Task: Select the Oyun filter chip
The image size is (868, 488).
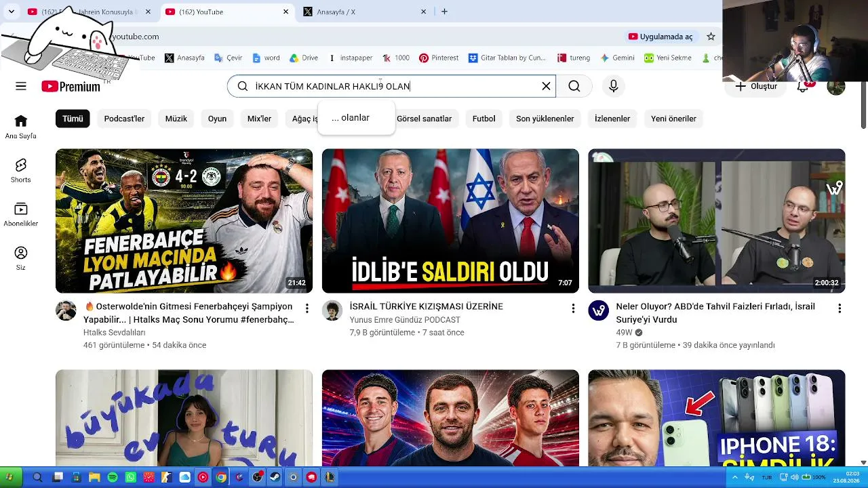Action: point(217,119)
